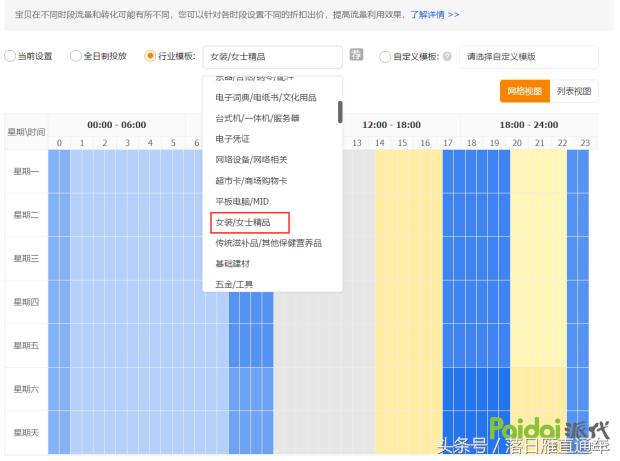Click hour 20 column header
Image resolution: width=620 pixels, height=461 pixels.
517,143
